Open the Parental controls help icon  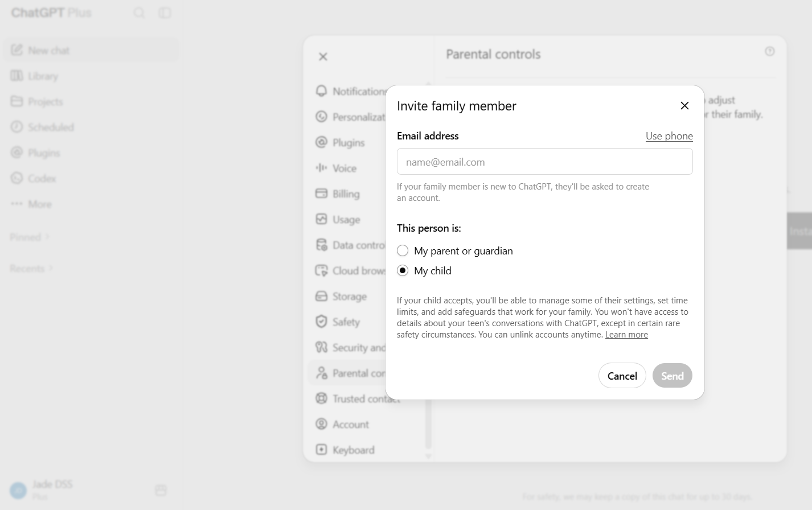(x=769, y=51)
